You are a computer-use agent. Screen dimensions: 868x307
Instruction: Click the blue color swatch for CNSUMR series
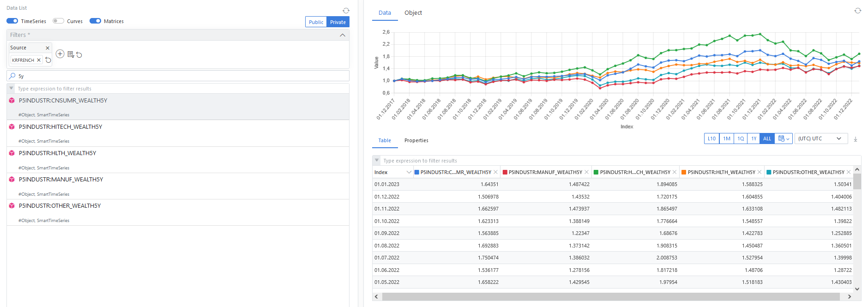pyautogui.click(x=417, y=172)
